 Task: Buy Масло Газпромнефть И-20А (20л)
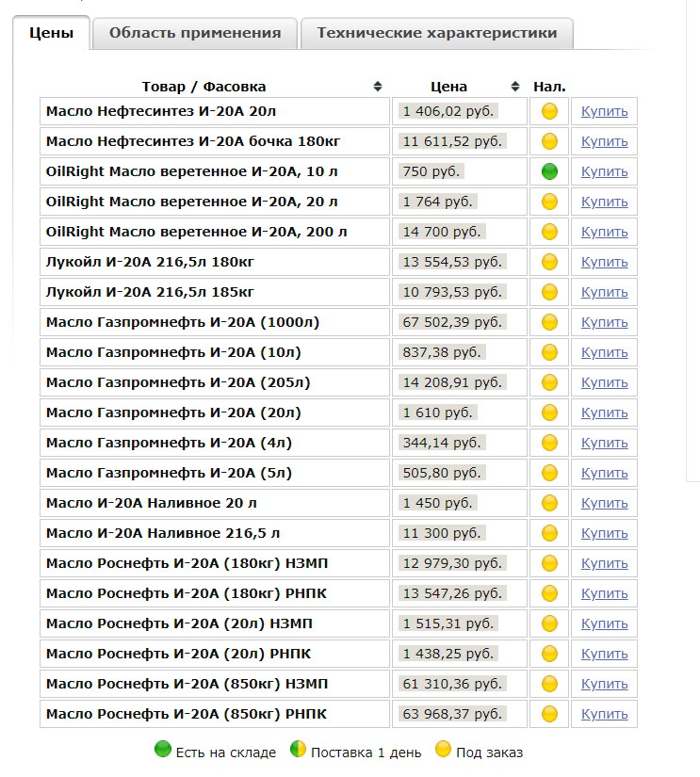coord(604,413)
